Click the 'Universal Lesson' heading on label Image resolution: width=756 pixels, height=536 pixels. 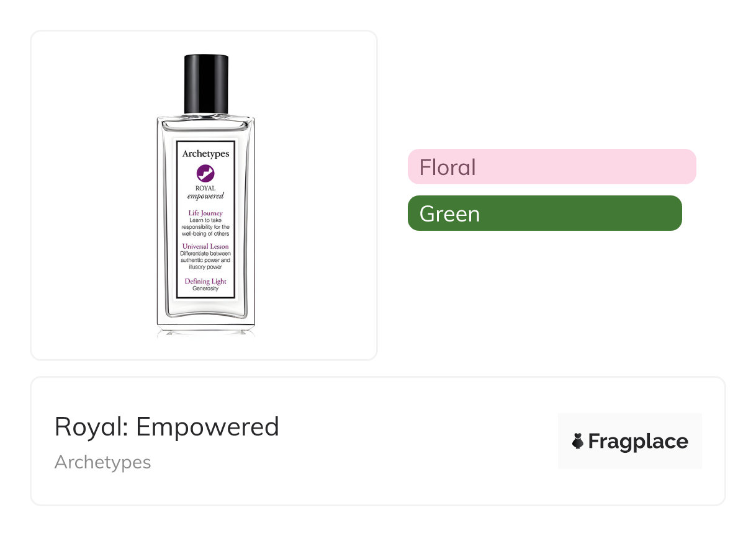pyautogui.click(x=205, y=247)
